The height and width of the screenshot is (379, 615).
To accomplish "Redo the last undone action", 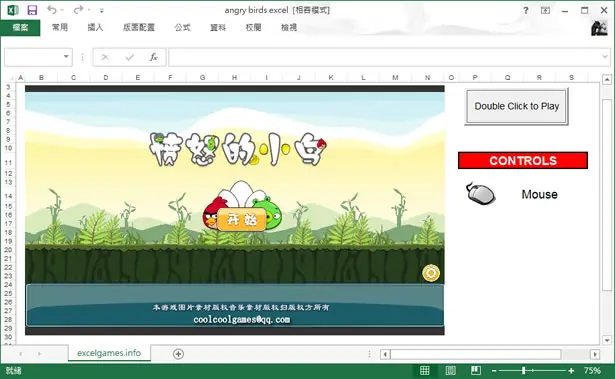I will [x=78, y=10].
